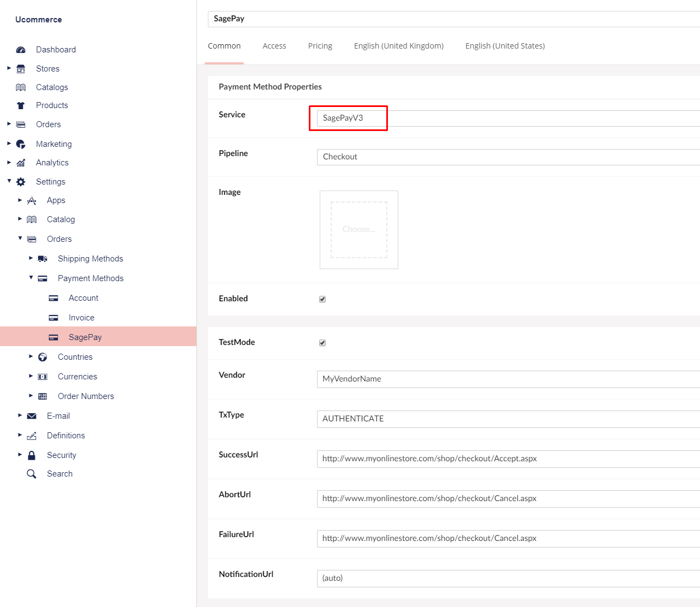Click the Catalog book icon under Settings
Image resolution: width=700 pixels, height=607 pixels.
(x=32, y=219)
